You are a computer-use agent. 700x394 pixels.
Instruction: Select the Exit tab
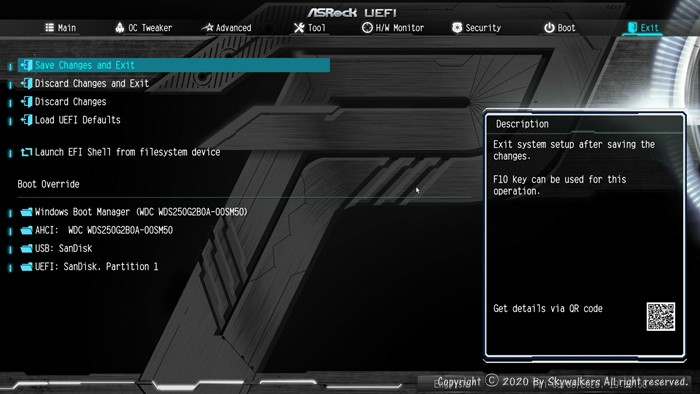click(x=643, y=28)
